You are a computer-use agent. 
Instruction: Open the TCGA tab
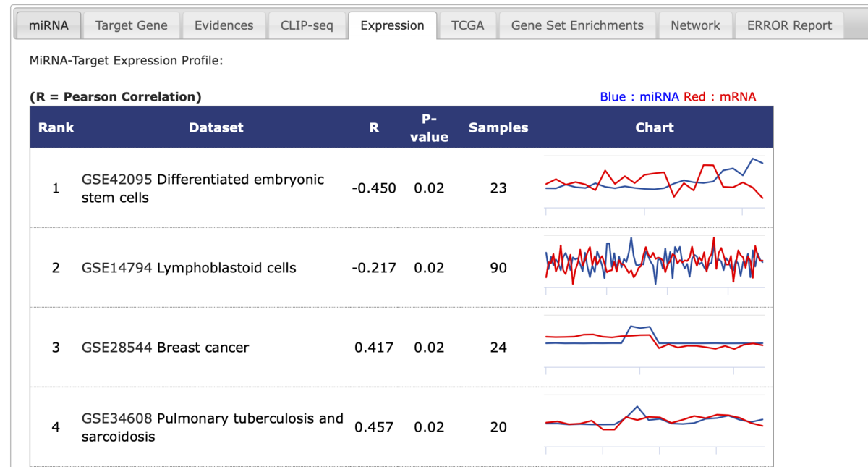[x=467, y=25]
